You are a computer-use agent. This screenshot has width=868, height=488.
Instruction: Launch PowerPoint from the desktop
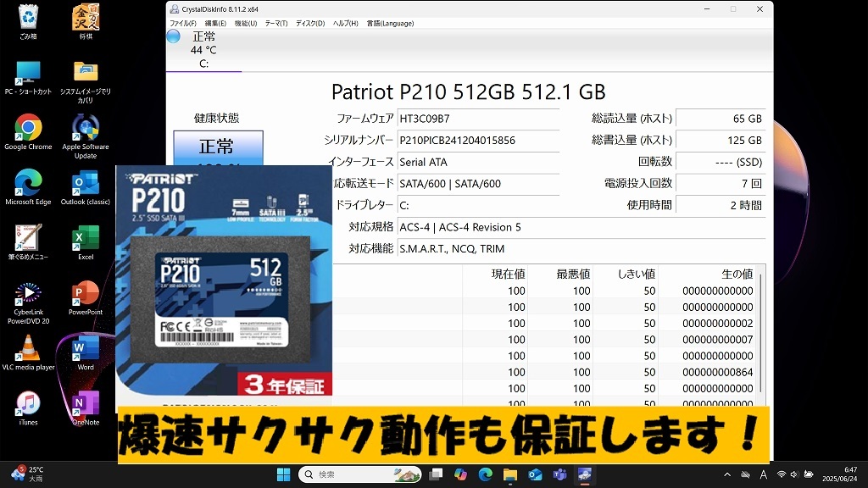[86, 298]
